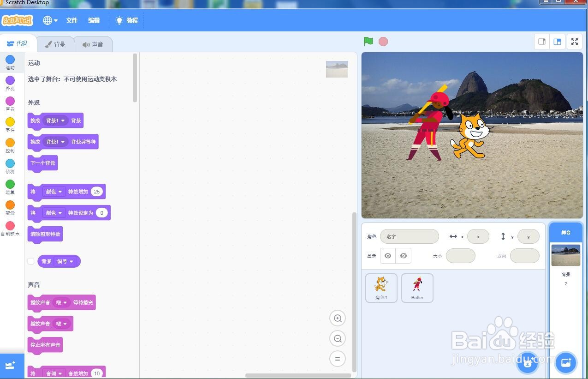Open backdrop dropdown in 换成背景 block
Image resolution: width=588 pixels, height=379 pixels.
pyautogui.click(x=56, y=120)
